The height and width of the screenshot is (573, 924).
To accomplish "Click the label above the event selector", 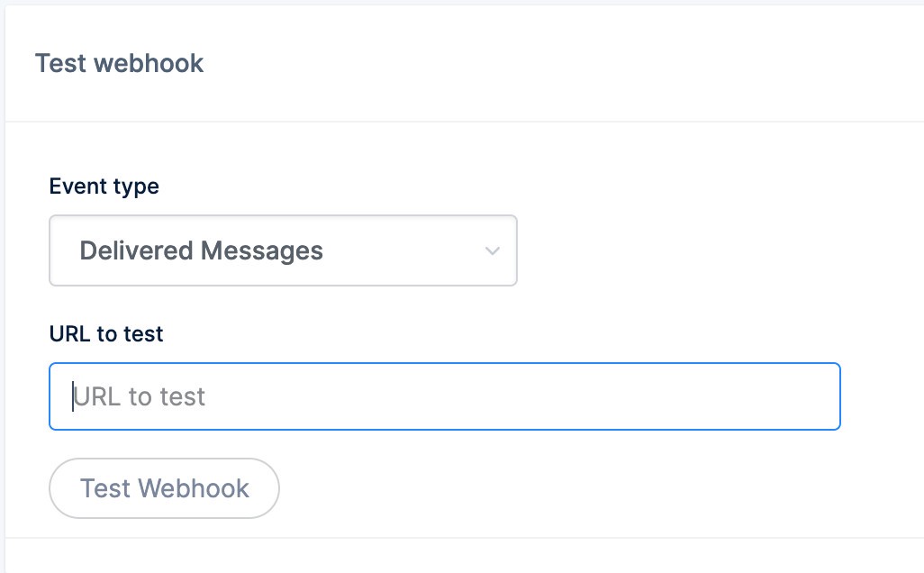I will (104, 186).
